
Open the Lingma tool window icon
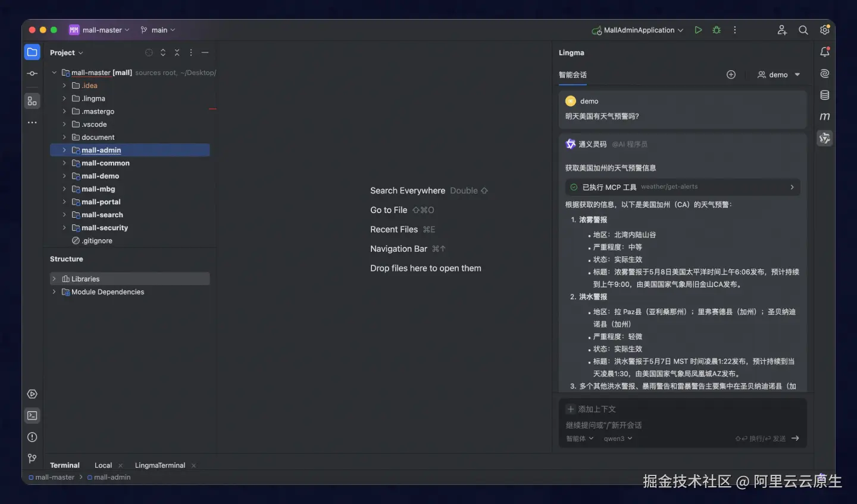[825, 138]
